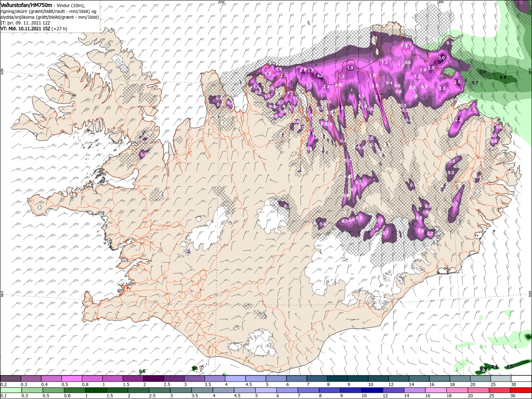The image size is (532, 399).
Task: Select the light blue 4 swatch, upper legend
Action: point(235,378)
